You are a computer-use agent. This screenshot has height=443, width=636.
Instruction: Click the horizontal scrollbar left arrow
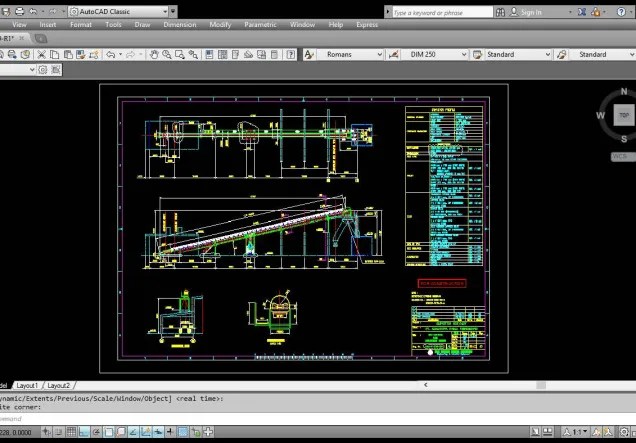point(425,385)
